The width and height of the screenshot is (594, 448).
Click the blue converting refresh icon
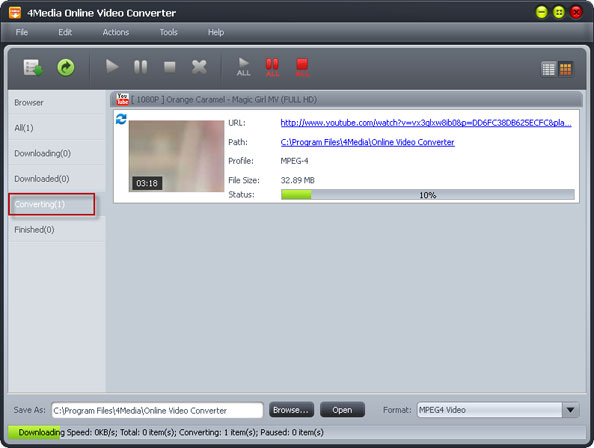click(121, 119)
